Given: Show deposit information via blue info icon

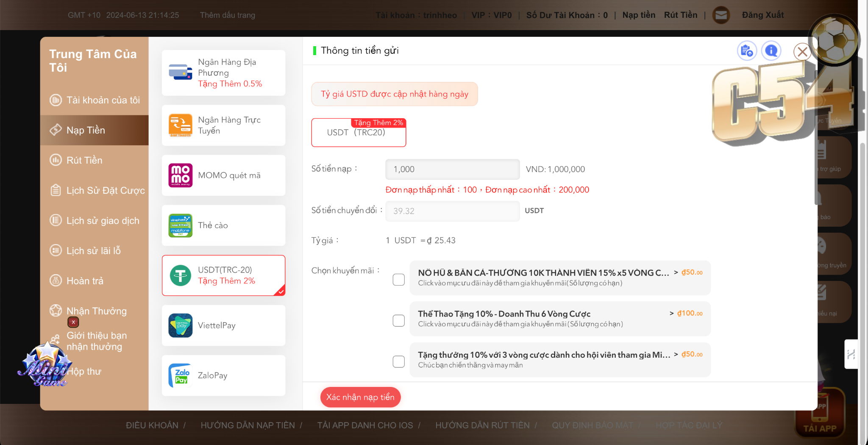Looking at the screenshot, I should 771,51.
